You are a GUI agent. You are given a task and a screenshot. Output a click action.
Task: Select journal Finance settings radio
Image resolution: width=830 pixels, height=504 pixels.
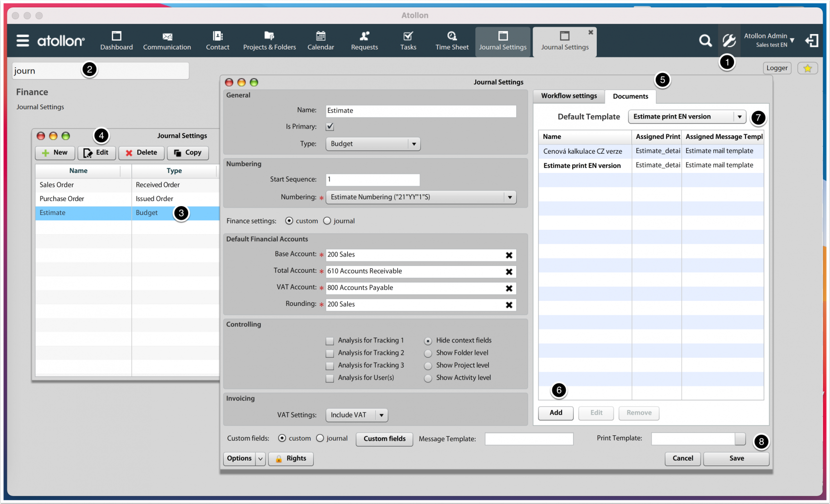click(327, 221)
